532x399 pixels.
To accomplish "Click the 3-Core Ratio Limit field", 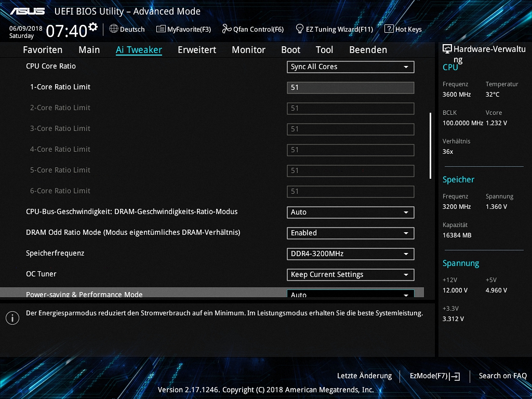I will [x=351, y=129].
